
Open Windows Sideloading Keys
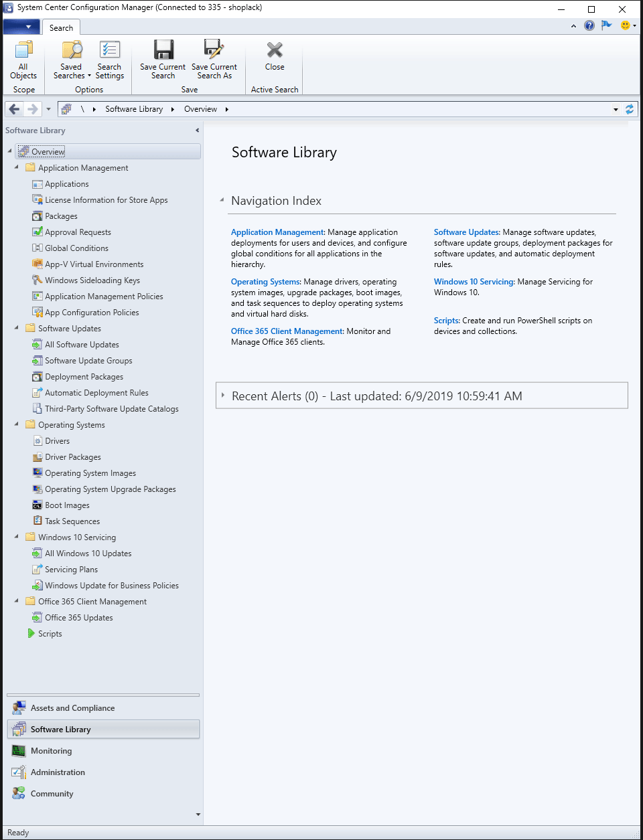[92, 280]
